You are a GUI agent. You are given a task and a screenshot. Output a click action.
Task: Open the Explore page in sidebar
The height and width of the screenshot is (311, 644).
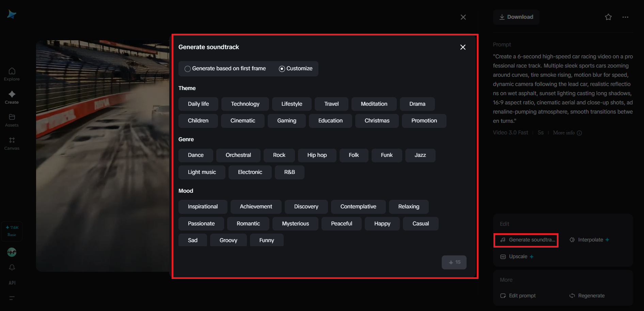coord(12,74)
